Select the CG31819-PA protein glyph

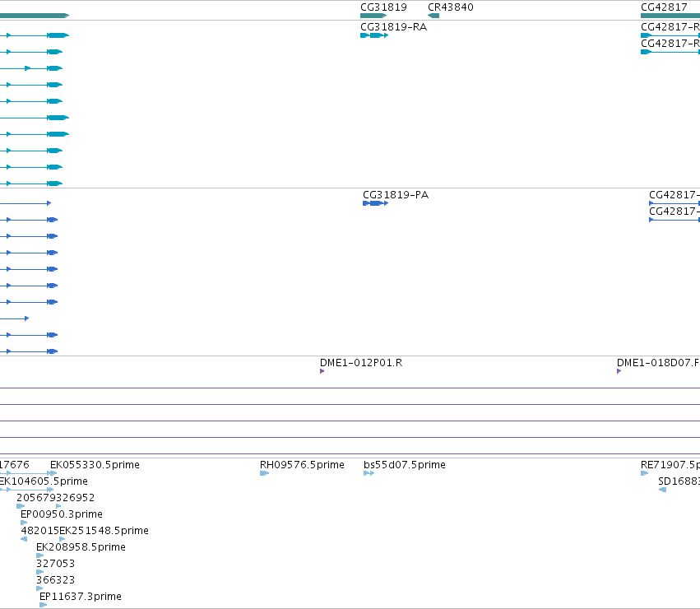[375, 203]
